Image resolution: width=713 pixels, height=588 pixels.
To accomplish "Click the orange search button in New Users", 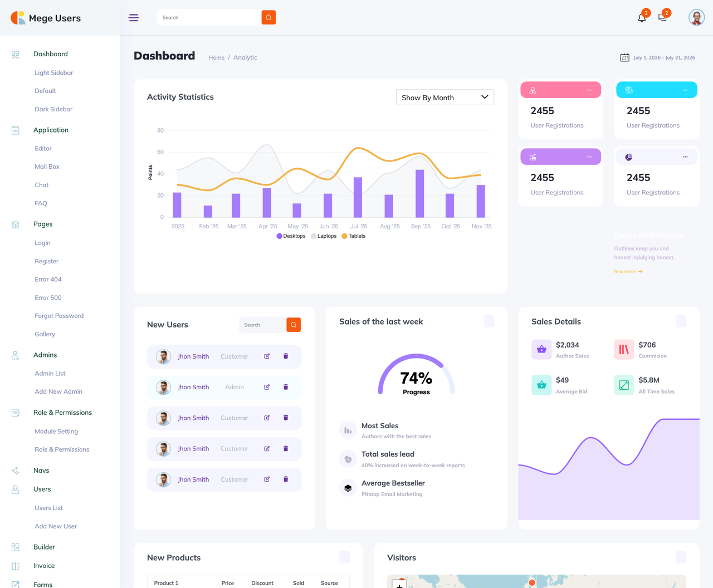I will 294,325.
